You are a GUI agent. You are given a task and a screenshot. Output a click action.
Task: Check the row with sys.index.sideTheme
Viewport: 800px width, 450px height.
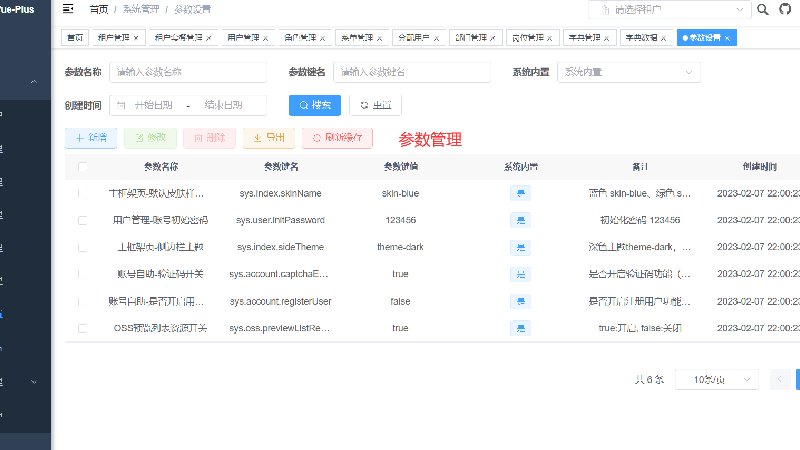[x=82, y=247]
